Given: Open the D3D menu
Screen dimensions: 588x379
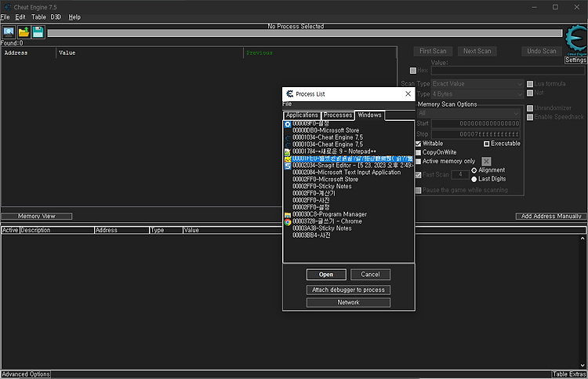Looking at the screenshot, I should click(x=56, y=17).
